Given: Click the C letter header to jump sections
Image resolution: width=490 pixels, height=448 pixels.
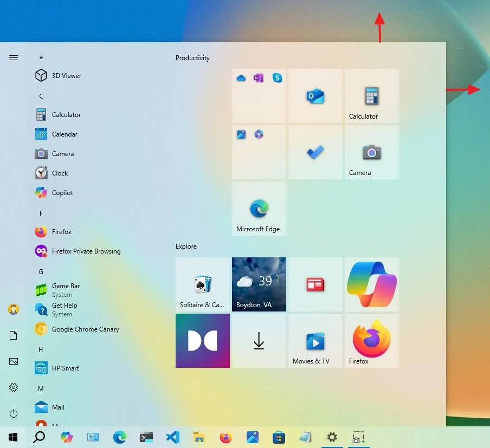Looking at the screenshot, I should (x=41, y=96).
